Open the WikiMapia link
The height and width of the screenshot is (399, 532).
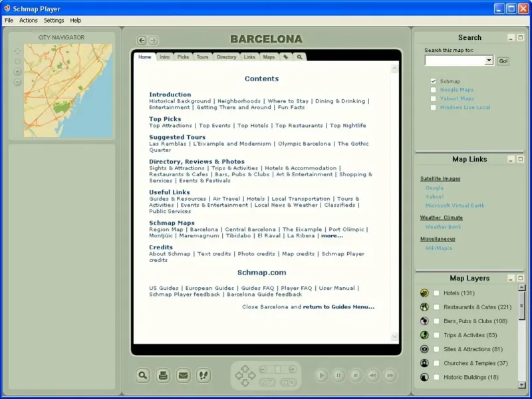pyautogui.click(x=438, y=248)
